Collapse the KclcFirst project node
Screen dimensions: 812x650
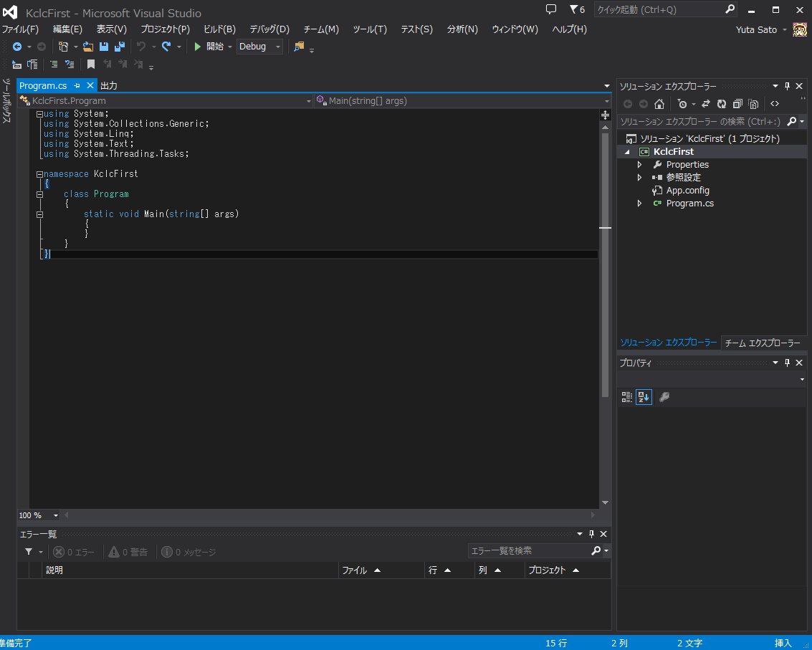(627, 152)
